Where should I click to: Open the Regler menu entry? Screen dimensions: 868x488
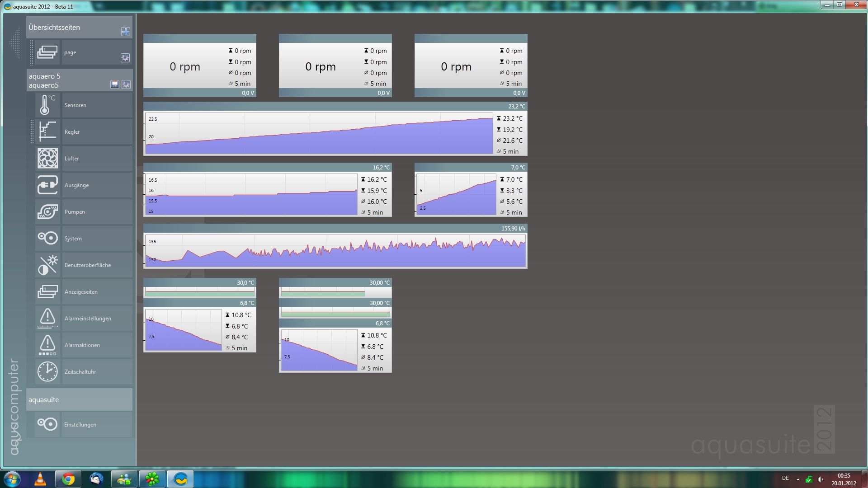point(97,132)
